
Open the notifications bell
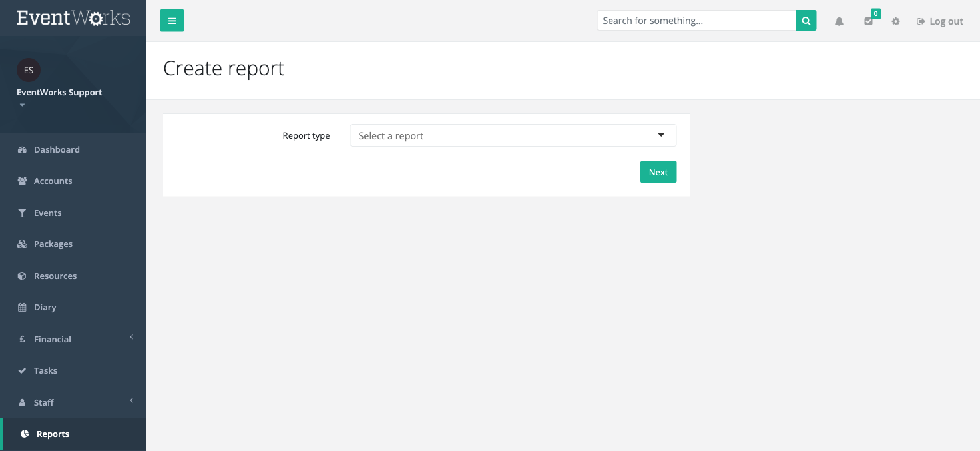coord(839,21)
